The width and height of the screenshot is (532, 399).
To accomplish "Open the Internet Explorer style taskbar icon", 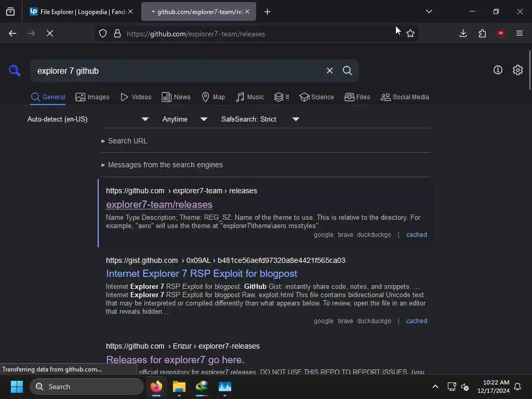I will pos(202,387).
